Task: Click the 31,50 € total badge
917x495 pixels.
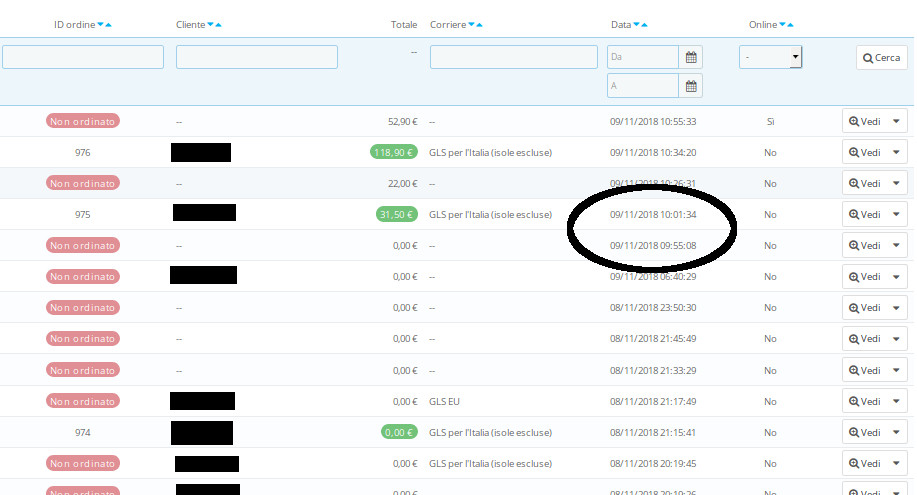Action: [397, 214]
